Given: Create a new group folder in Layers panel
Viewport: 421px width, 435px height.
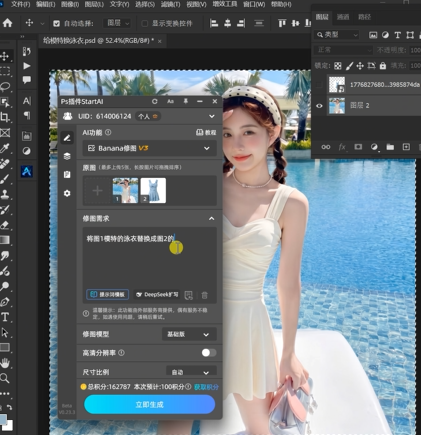Looking at the screenshot, I should pyautogui.click(x=390, y=147).
